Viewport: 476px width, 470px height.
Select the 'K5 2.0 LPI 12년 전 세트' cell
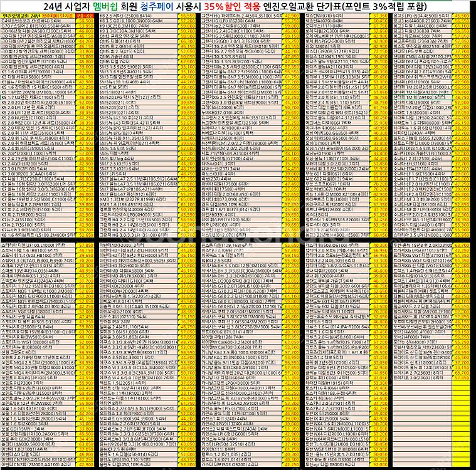(38, 107)
